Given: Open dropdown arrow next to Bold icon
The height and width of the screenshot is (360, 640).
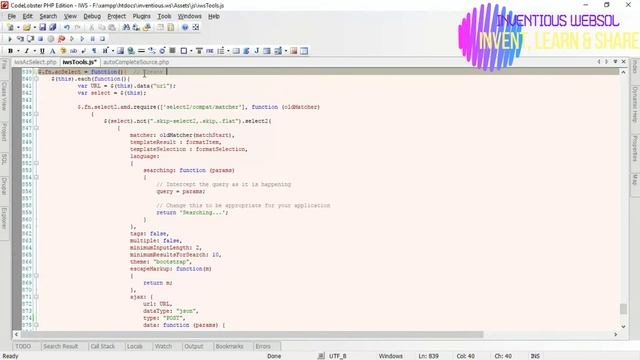Looking at the screenshot, I should pyautogui.click(x=18, y=51).
